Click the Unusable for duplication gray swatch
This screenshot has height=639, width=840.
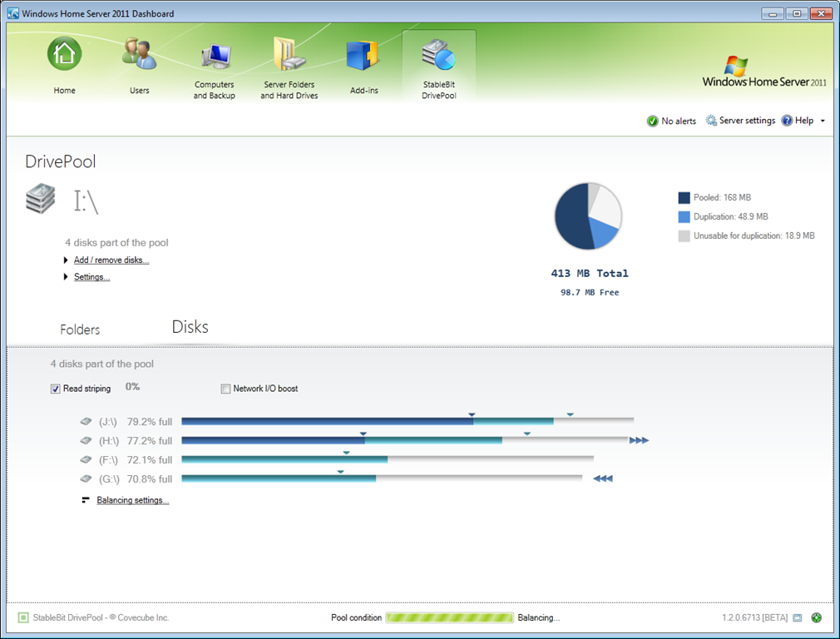(684, 235)
